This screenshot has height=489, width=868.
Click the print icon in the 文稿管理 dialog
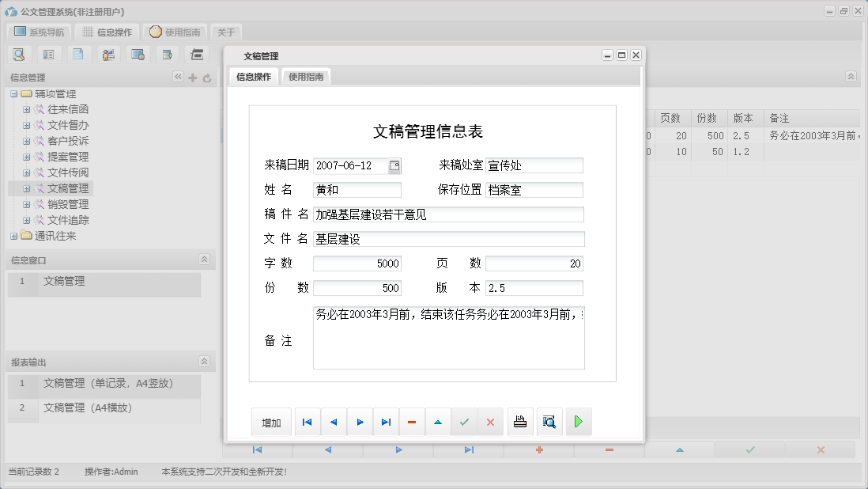[520, 422]
